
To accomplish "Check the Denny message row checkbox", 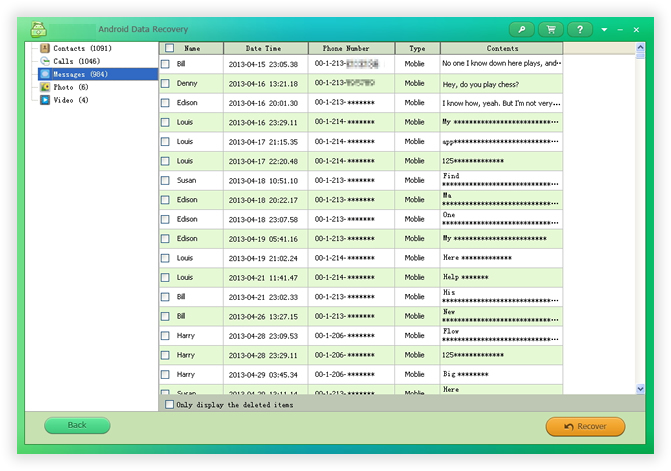I will [165, 83].
